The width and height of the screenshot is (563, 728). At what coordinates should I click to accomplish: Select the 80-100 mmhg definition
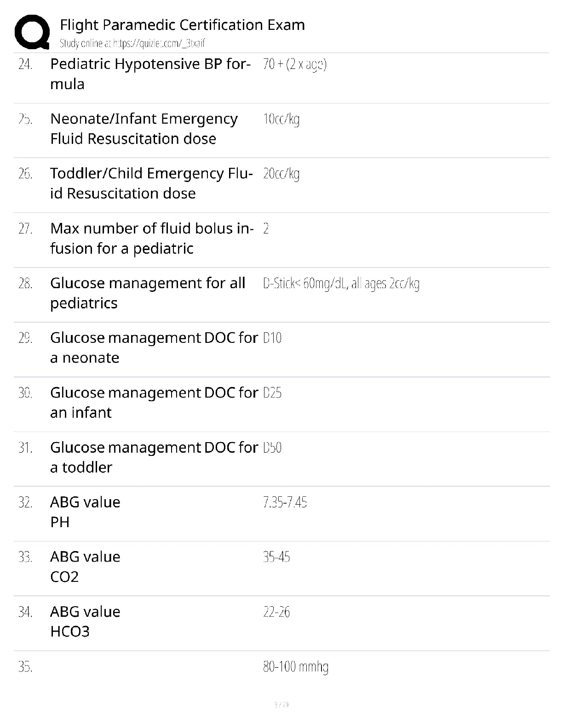296,667
